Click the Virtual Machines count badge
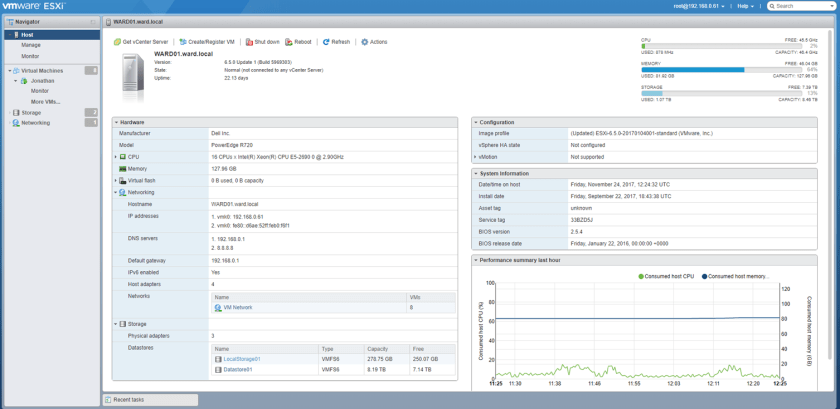This screenshot has height=409, width=840. pos(91,70)
